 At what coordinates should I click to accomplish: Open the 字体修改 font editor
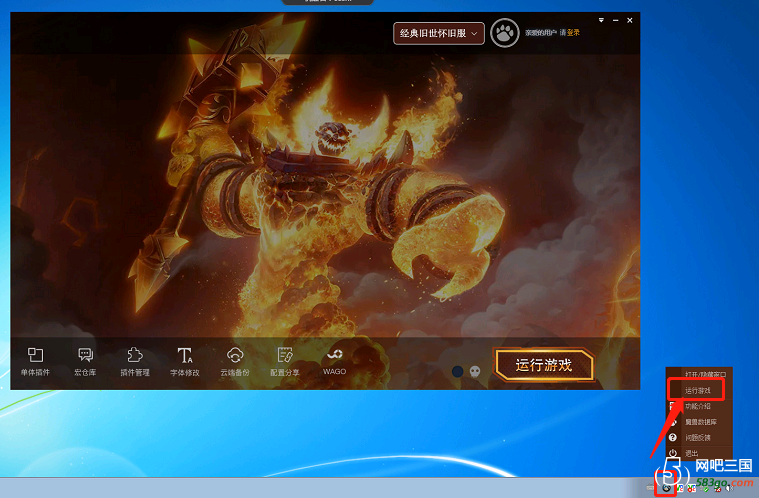(185, 362)
